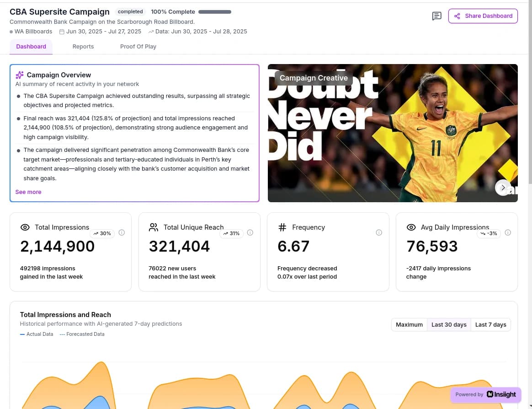This screenshot has width=532, height=409.
Task: Click the hash icon beside Frequency
Action: (x=282, y=227)
